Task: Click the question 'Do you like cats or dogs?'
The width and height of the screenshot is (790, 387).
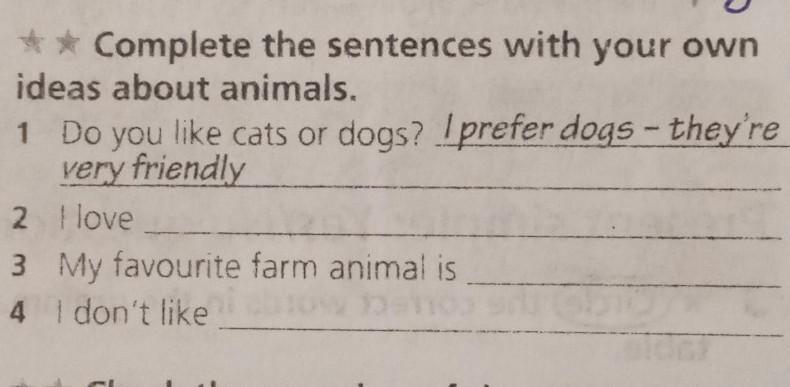Action: 241,137
